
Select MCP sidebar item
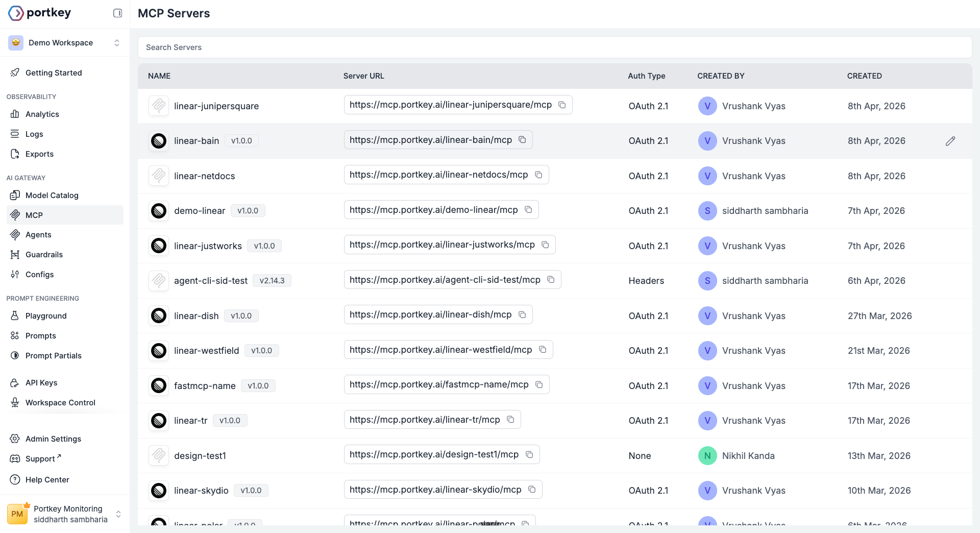(65, 215)
